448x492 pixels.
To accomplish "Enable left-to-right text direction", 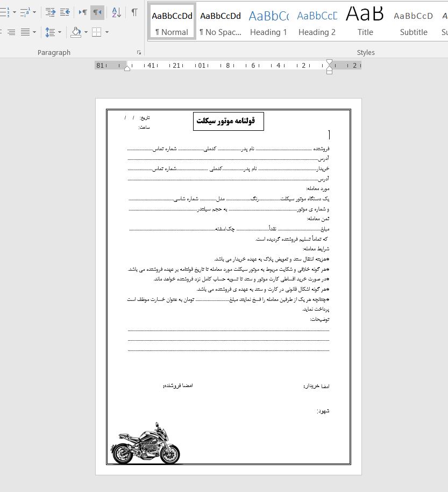I will (x=83, y=12).
